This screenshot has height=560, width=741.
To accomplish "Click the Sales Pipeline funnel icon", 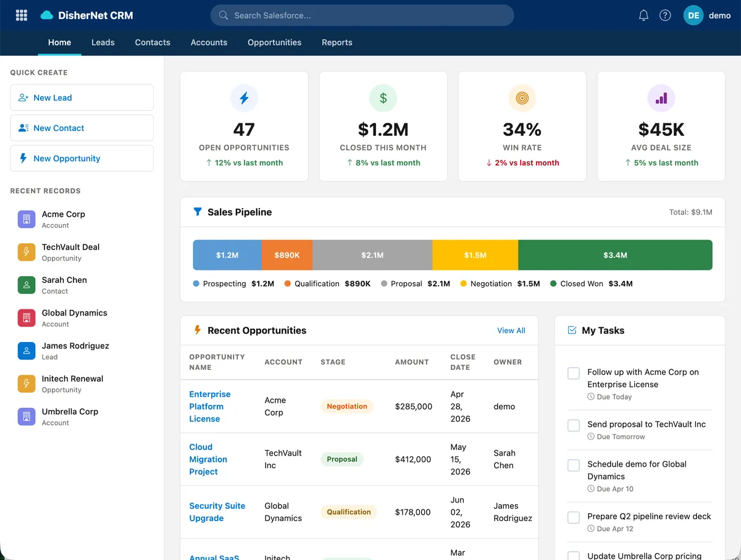I will 198,212.
